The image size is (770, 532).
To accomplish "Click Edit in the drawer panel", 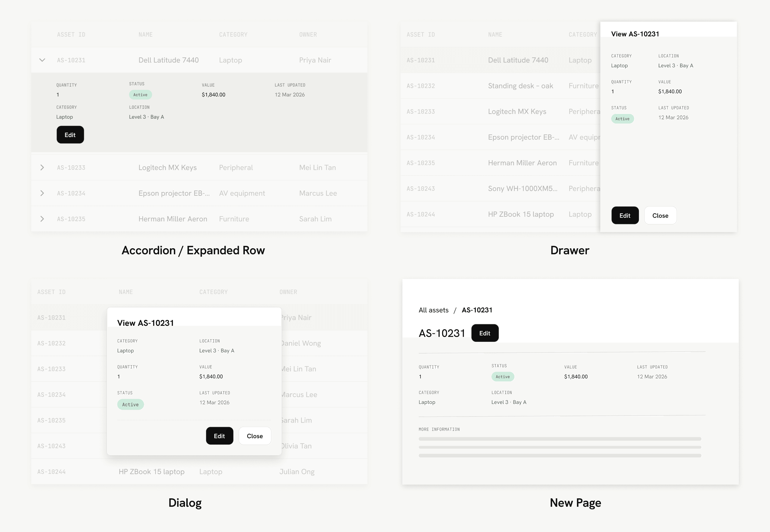I will click(625, 215).
